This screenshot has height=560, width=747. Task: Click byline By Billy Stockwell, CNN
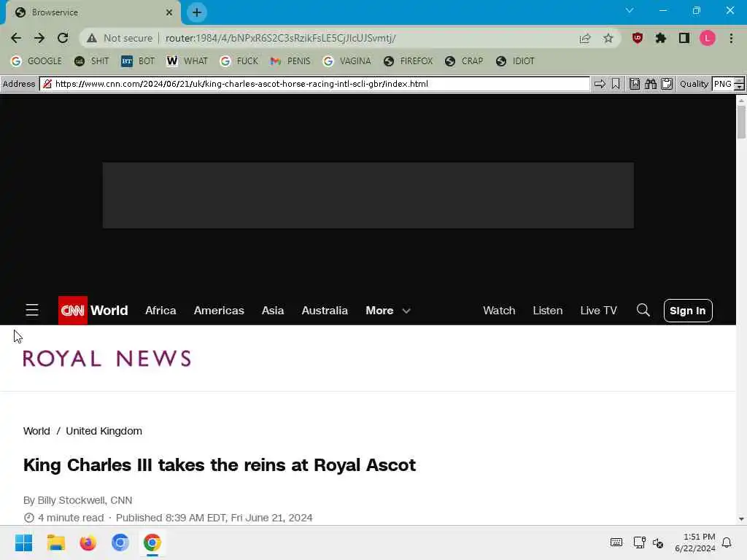77,500
